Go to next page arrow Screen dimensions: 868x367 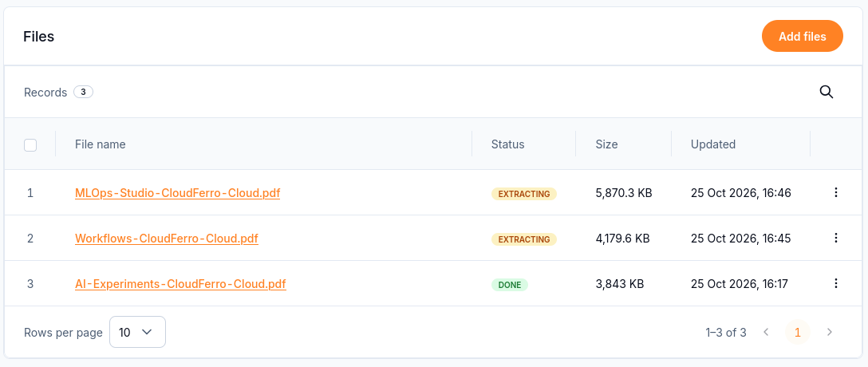point(829,332)
